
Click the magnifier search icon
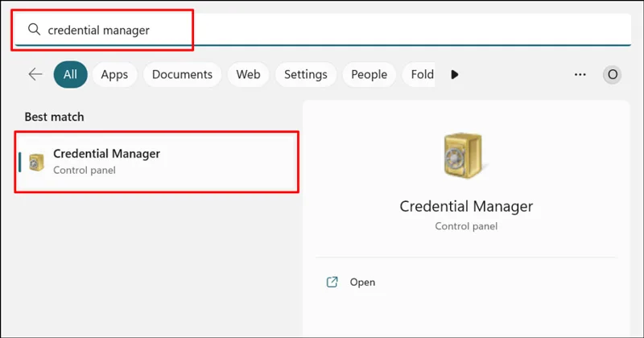click(x=34, y=30)
